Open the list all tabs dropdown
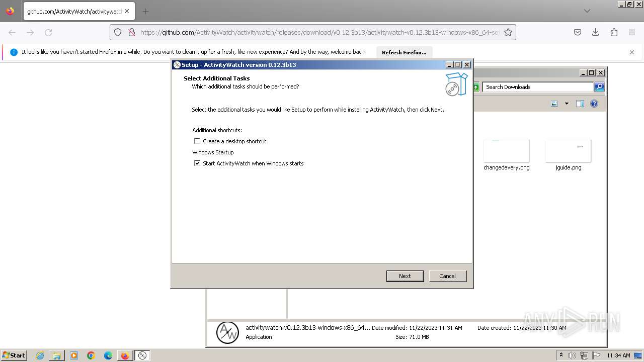 587,11
